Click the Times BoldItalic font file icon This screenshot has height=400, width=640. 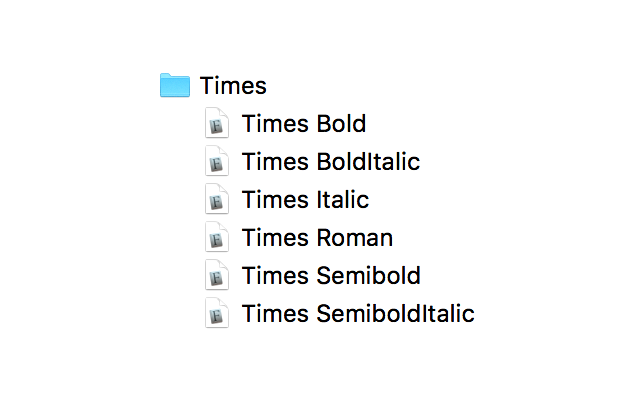(217, 162)
